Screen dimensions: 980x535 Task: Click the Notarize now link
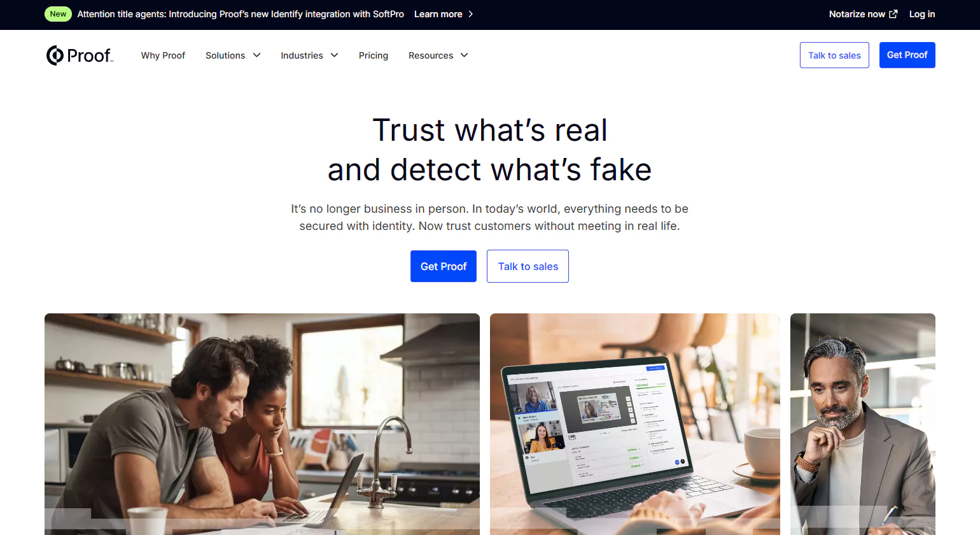pos(857,14)
